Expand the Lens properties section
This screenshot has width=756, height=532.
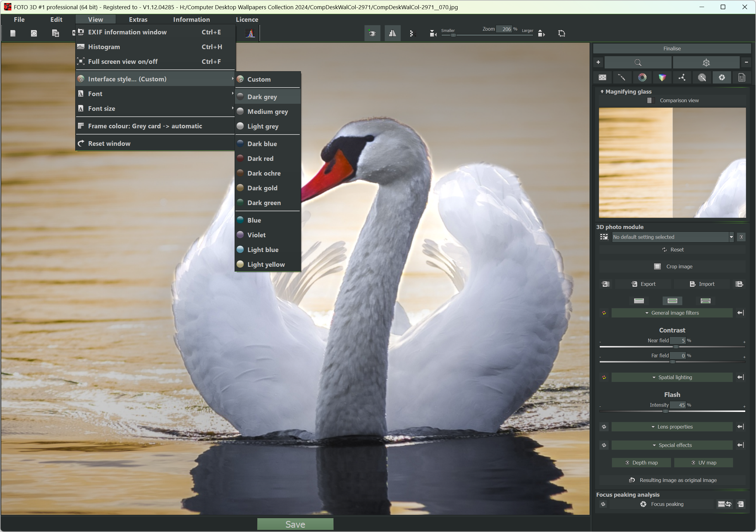(672, 427)
